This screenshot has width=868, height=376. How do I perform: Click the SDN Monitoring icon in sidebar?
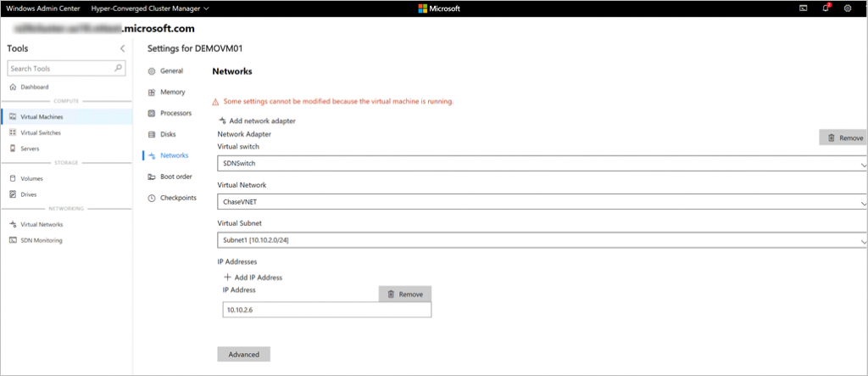pyautogui.click(x=13, y=240)
